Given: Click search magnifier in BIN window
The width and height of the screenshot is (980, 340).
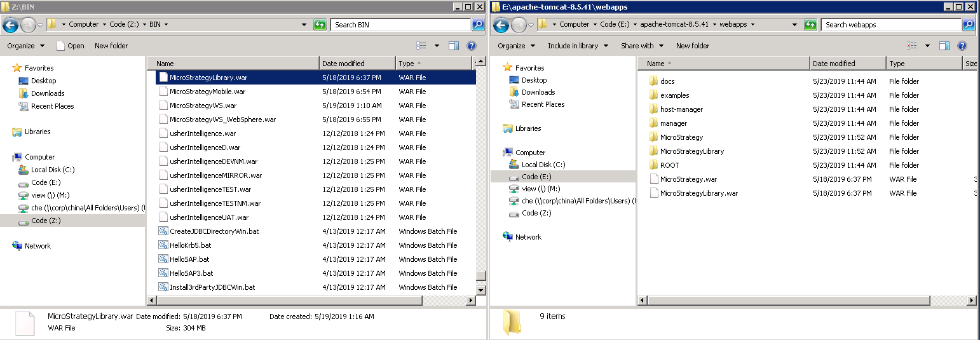Looking at the screenshot, I should point(479,25).
